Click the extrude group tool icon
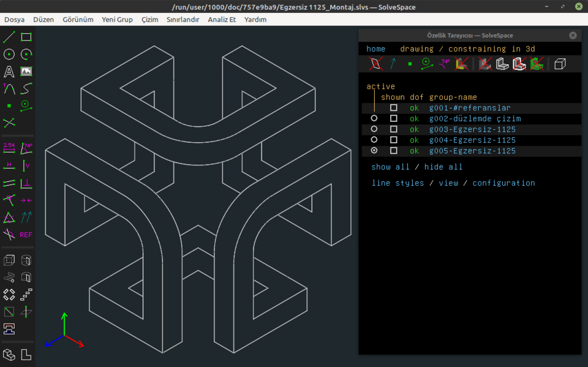The image size is (588, 367). [x=9, y=260]
